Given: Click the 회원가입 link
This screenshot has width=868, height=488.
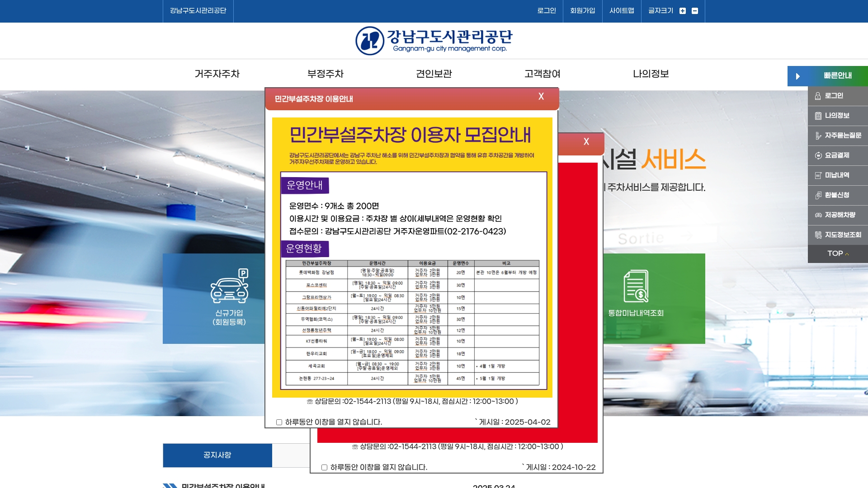Looking at the screenshot, I should click(583, 11).
